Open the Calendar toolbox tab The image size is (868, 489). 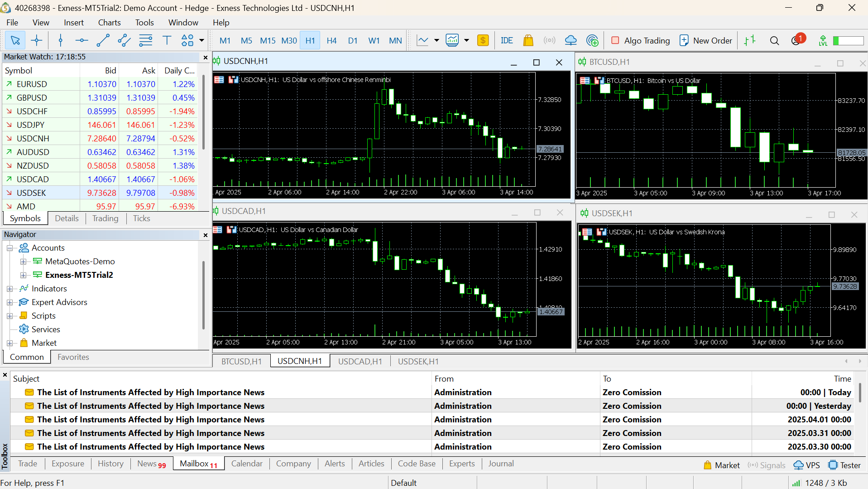(247, 464)
